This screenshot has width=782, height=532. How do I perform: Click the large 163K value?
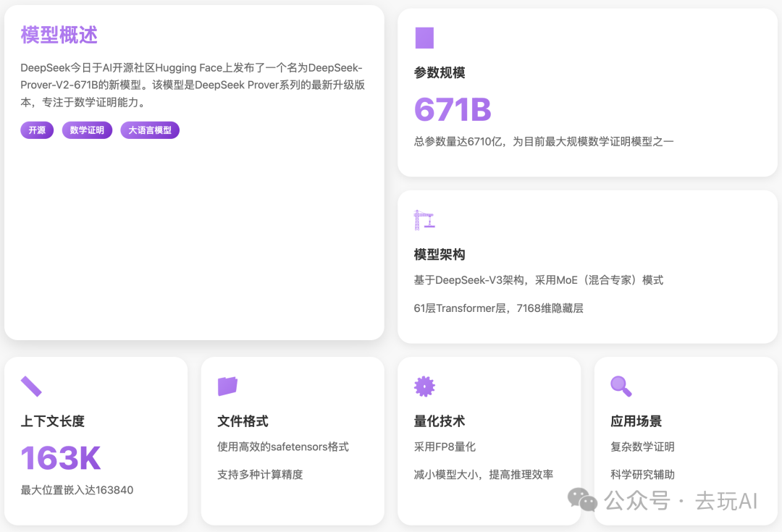click(x=61, y=457)
